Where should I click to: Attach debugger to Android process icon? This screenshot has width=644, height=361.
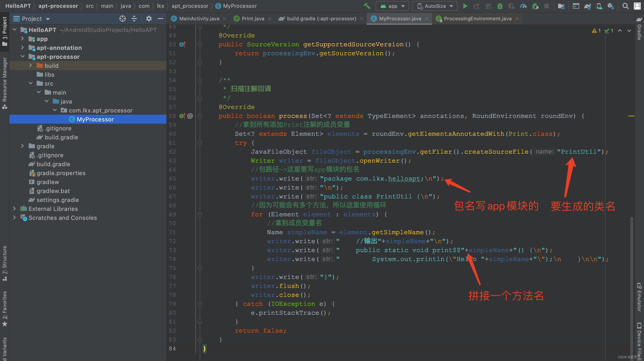[x=535, y=6]
